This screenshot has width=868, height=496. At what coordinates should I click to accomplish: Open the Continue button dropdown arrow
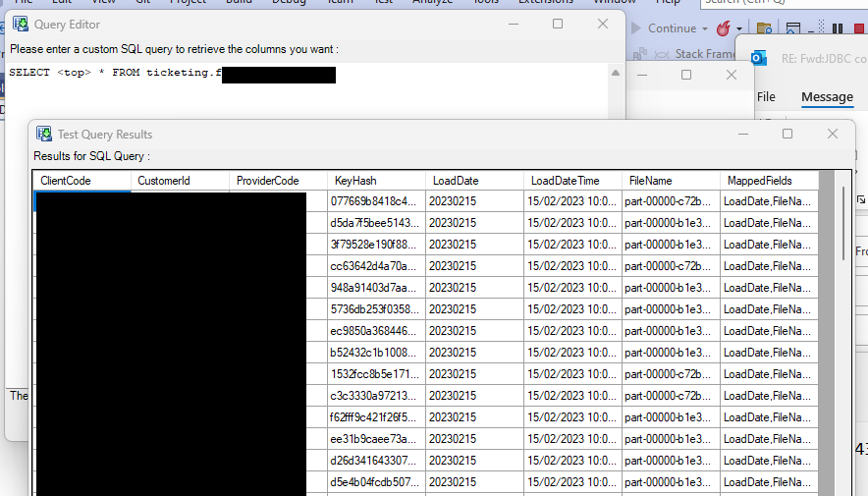[x=705, y=28]
